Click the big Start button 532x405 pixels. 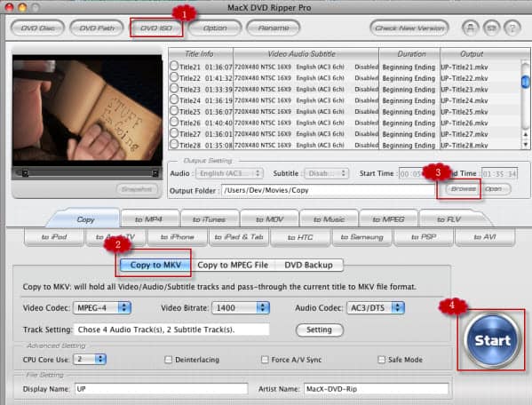coord(492,340)
